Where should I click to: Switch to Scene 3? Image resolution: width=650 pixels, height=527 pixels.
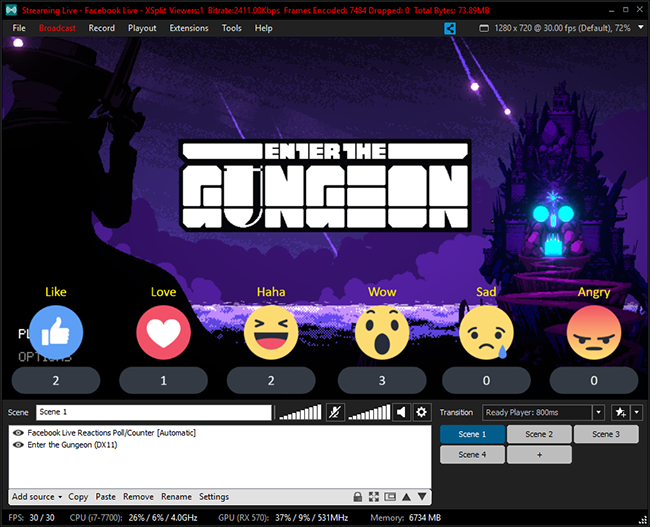[606, 434]
